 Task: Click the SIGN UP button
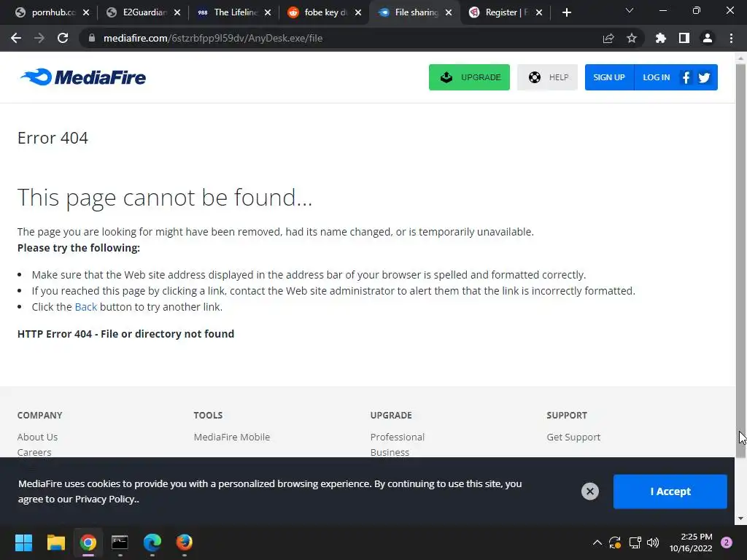point(609,77)
